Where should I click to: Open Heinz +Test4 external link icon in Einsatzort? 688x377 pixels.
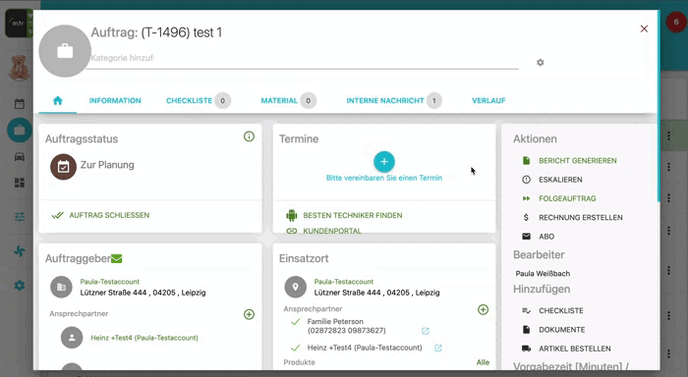438,348
